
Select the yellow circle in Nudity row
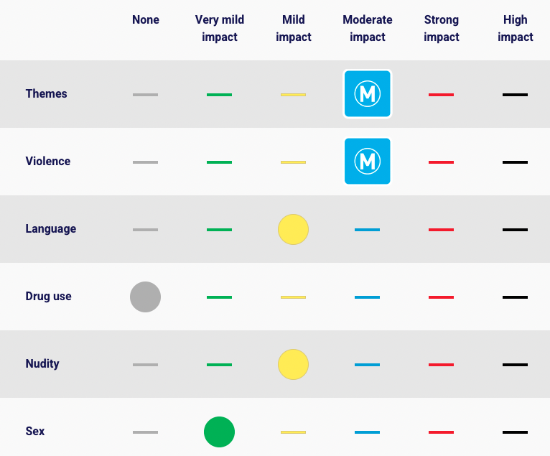[x=293, y=364]
